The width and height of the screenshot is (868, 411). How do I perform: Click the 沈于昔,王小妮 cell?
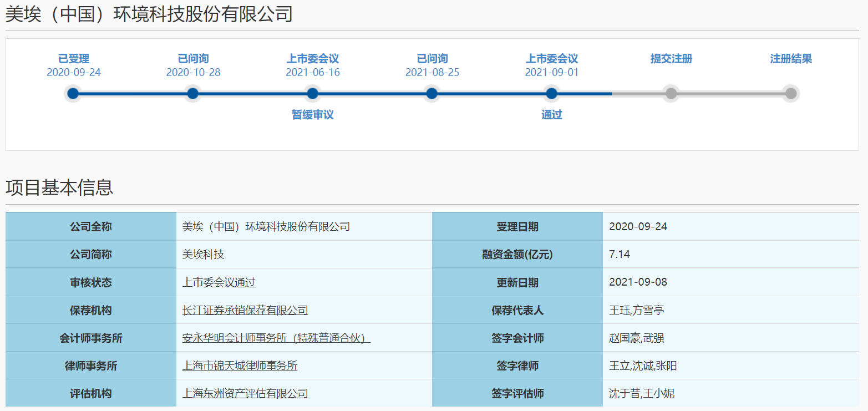click(731, 393)
